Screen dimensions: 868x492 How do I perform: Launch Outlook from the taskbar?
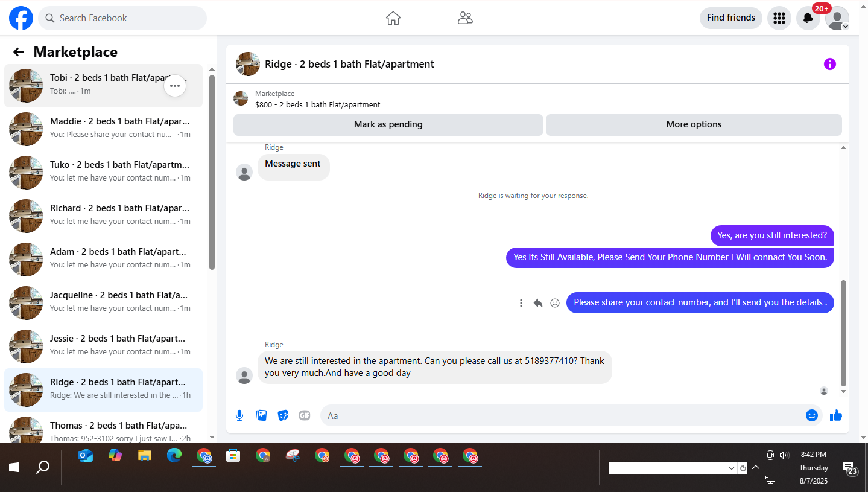click(x=86, y=456)
